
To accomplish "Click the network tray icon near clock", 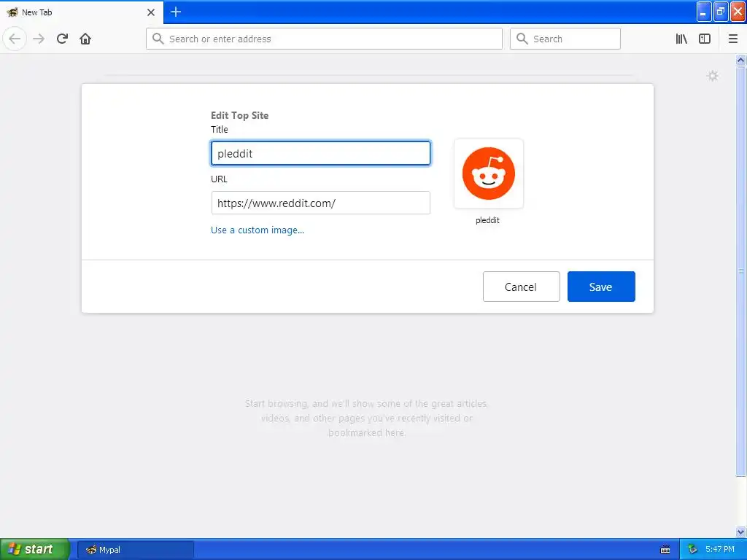I will pyautogui.click(x=692, y=550).
